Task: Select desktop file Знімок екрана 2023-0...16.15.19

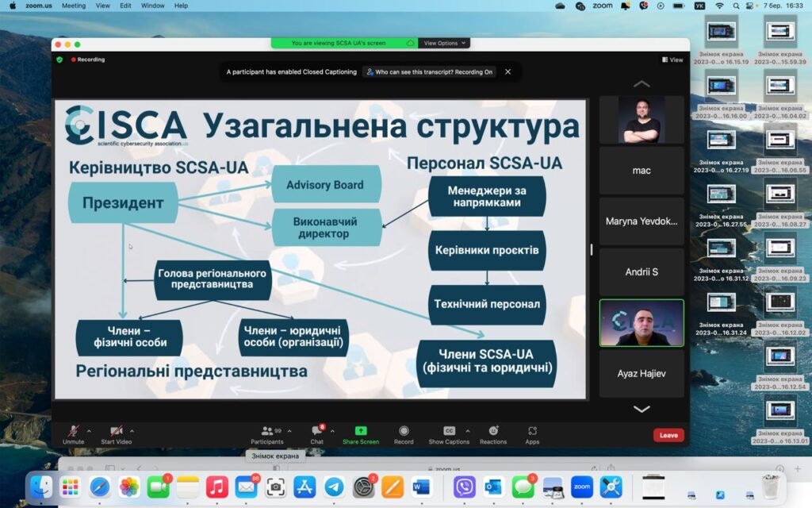Action: pos(721,40)
